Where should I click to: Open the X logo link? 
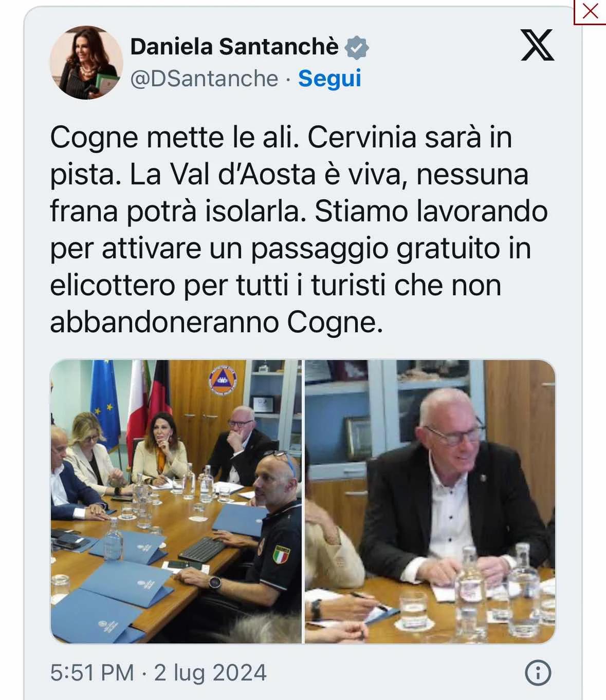[x=537, y=45]
